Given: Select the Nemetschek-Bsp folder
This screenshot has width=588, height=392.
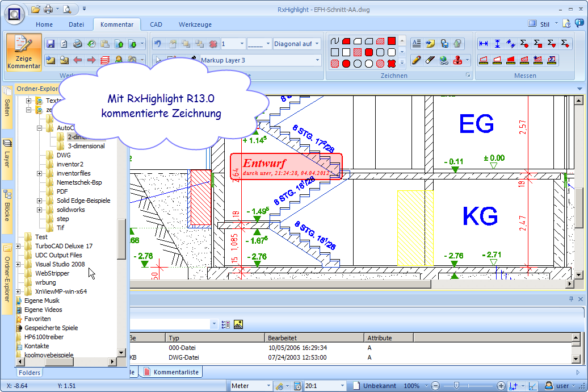Looking at the screenshot, I should click(x=79, y=182).
